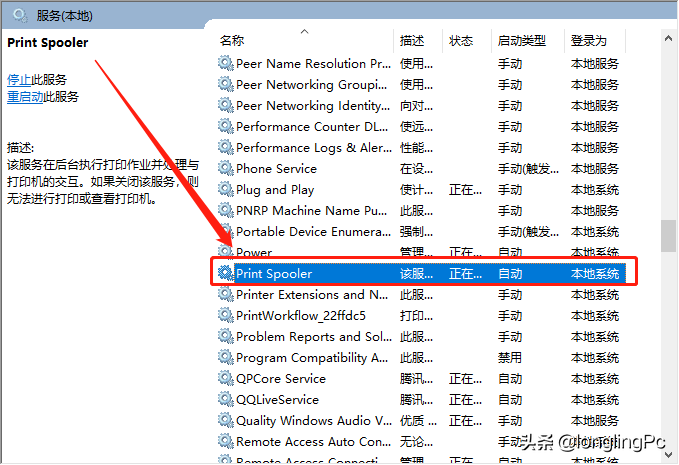Click 本地服务 logon in Quality Windows Audio row
Viewport: 679px width, 465px height.
(x=595, y=421)
